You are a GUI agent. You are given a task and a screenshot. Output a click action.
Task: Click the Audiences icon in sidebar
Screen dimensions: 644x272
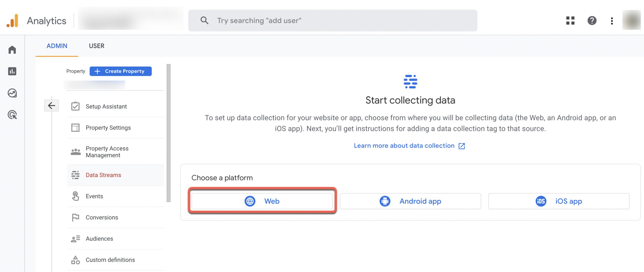[x=75, y=238]
